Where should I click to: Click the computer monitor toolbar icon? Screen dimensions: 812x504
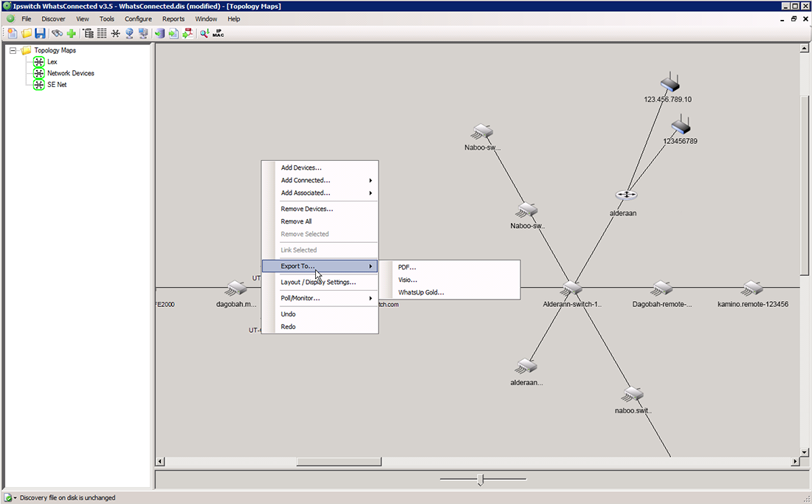[x=143, y=34]
